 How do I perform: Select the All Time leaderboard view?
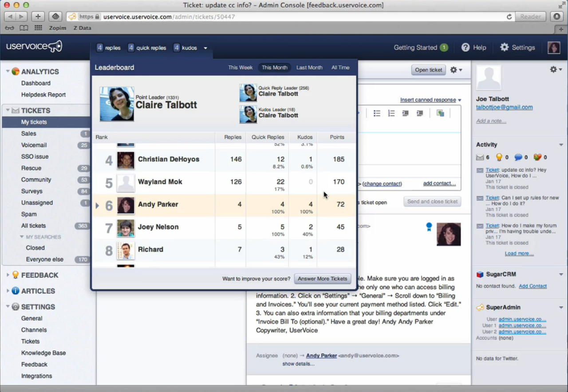point(340,67)
